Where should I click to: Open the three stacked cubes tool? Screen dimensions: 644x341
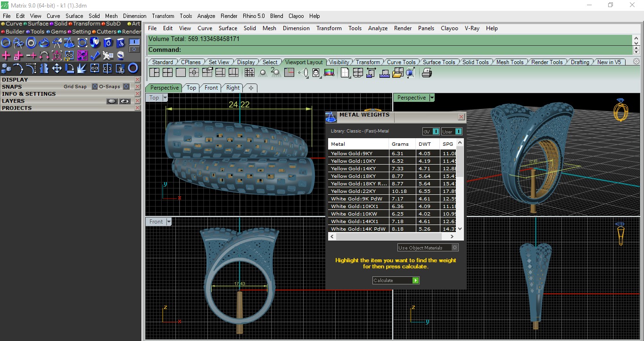click(x=6, y=68)
